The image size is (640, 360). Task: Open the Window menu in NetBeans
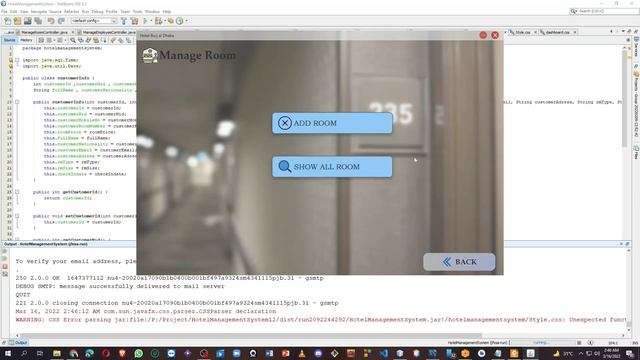click(152, 11)
